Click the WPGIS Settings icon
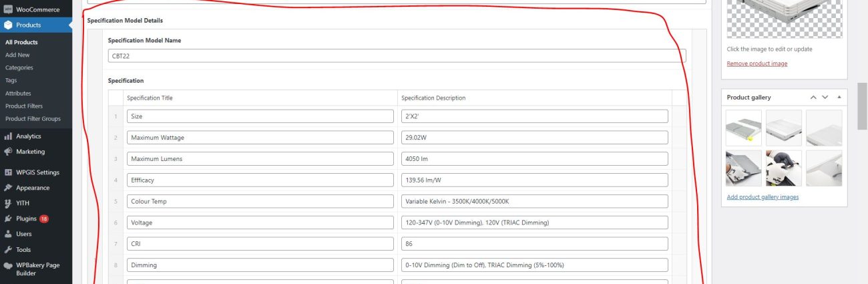The height and width of the screenshot is (284, 868). coord(8,172)
